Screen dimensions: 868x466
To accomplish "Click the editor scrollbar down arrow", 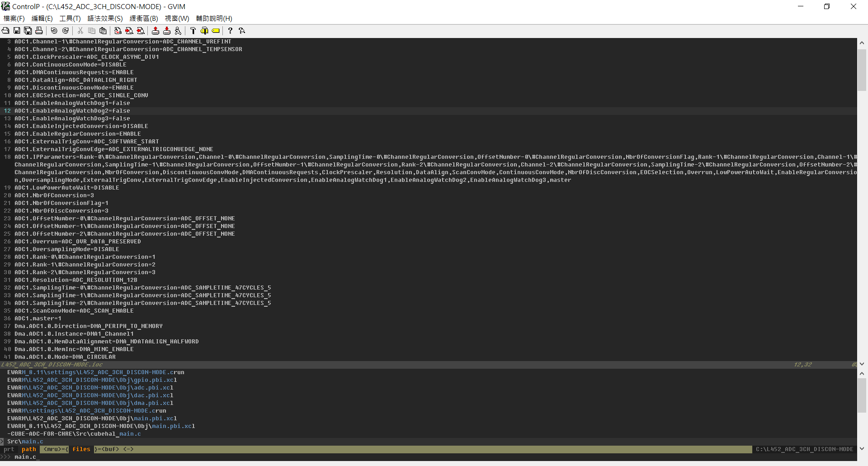I will 862,364.
